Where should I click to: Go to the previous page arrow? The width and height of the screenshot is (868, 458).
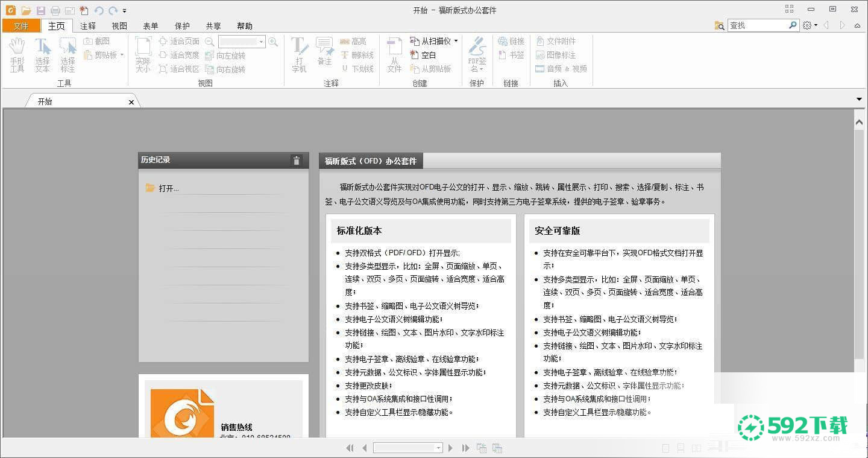pyautogui.click(x=364, y=448)
